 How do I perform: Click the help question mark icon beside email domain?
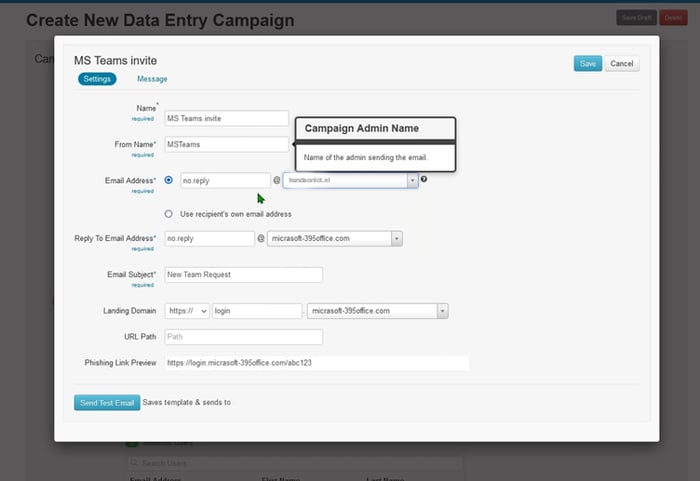(x=424, y=179)
